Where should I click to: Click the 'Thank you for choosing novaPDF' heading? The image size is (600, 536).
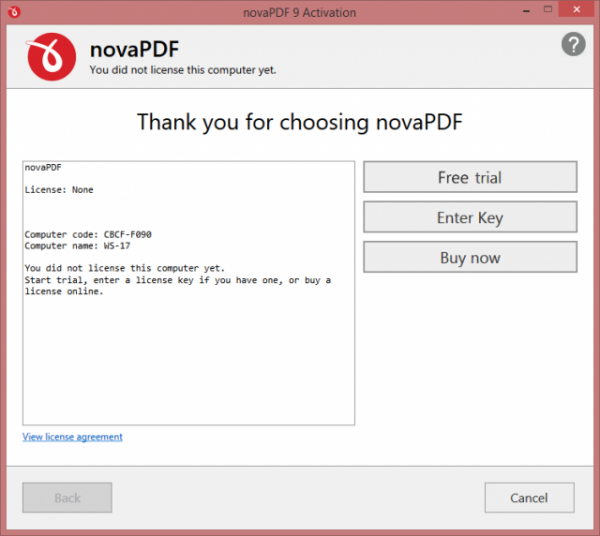(x=300, y=122)
